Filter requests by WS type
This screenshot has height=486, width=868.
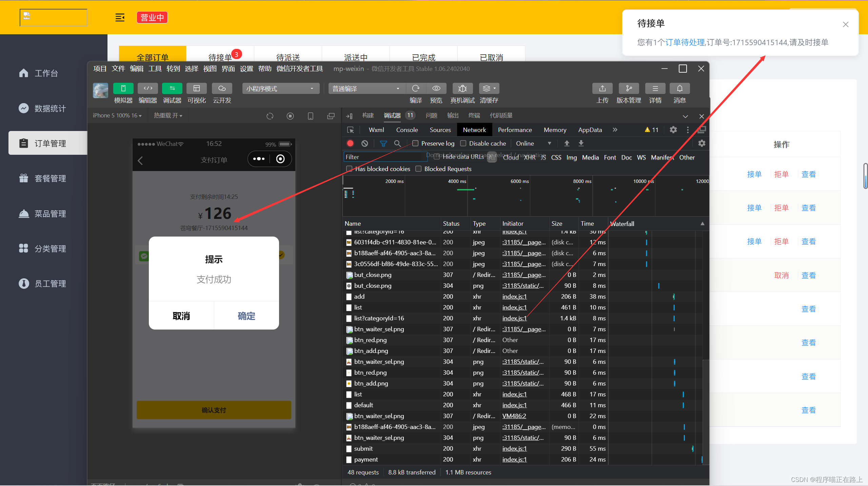(641, 157)
